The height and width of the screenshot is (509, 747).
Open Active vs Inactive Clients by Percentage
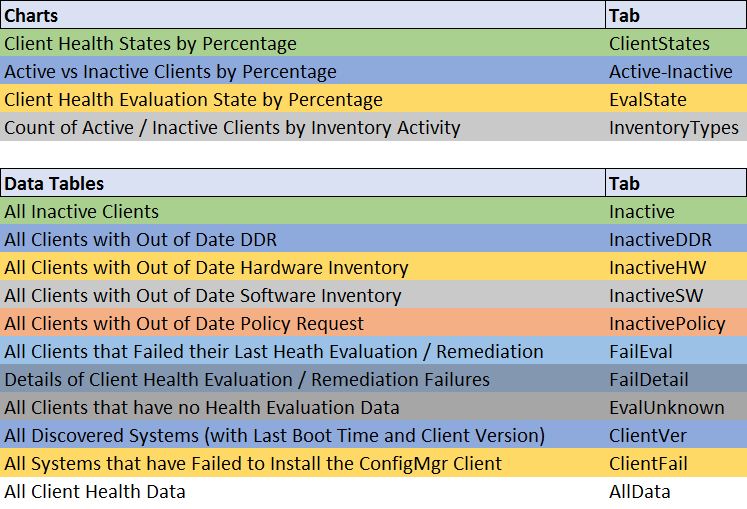tap(170, 72)
